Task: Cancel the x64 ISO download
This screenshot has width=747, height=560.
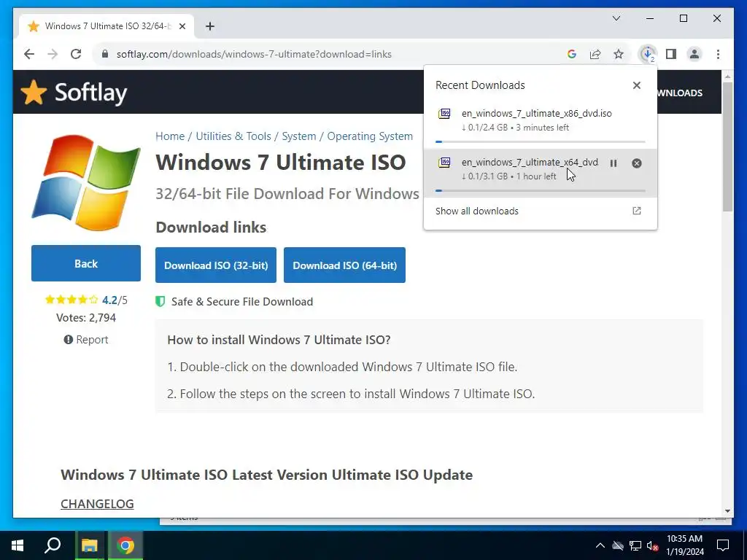Action: click(x=636, y=163)
